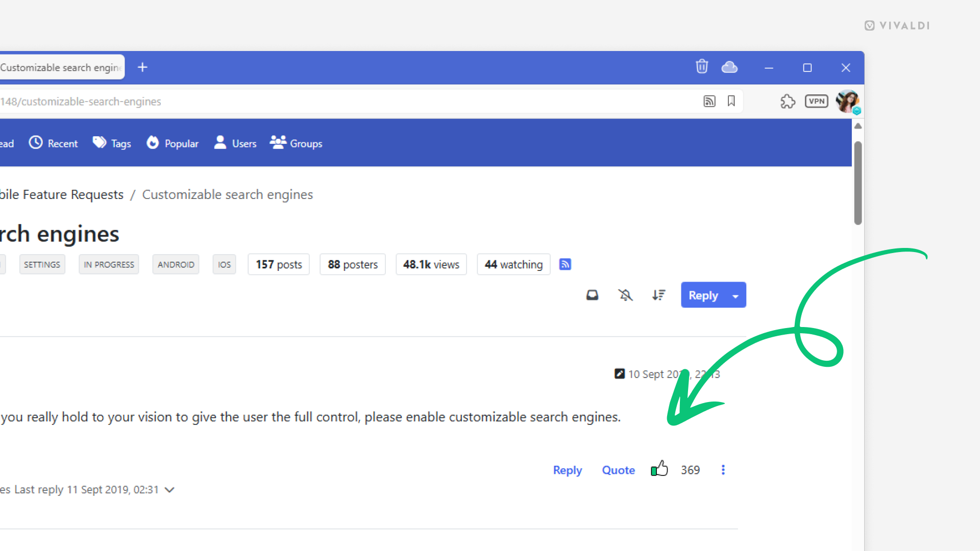Open the Tags page

point(112,143)
